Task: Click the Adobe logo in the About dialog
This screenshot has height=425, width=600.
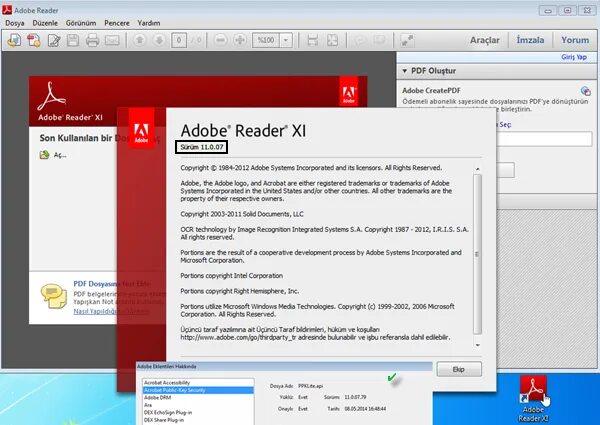Action: tap(141, 128)
